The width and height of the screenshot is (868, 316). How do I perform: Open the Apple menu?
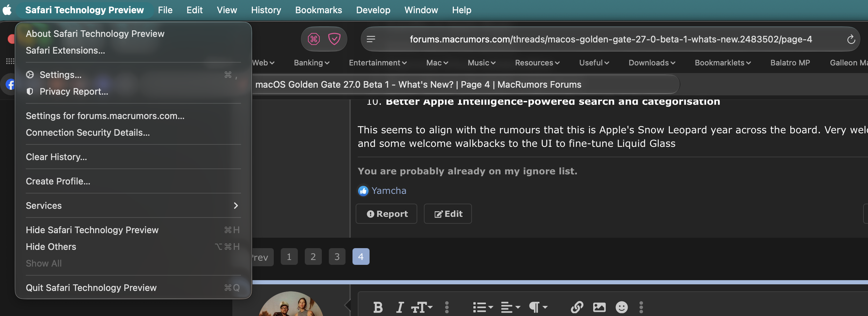point(7,10)
